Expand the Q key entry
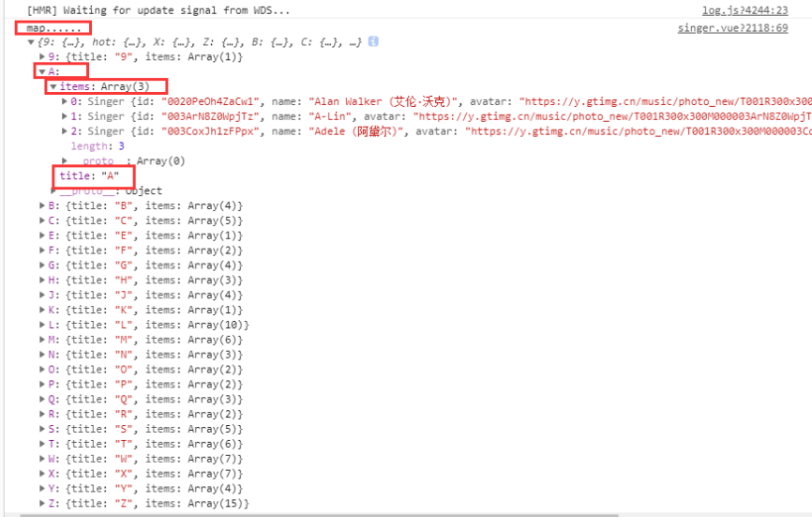This screenshot has height=517, width=812. 42,400
